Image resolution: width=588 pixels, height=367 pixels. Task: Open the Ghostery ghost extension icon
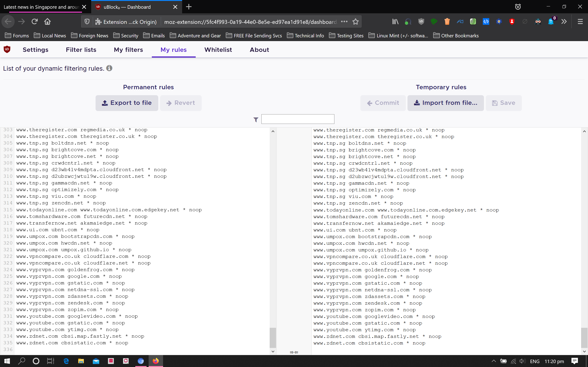(551, 22)
